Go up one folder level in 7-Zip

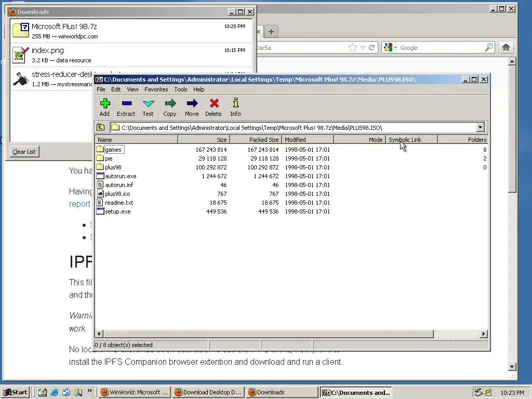(x=100, y=127)
